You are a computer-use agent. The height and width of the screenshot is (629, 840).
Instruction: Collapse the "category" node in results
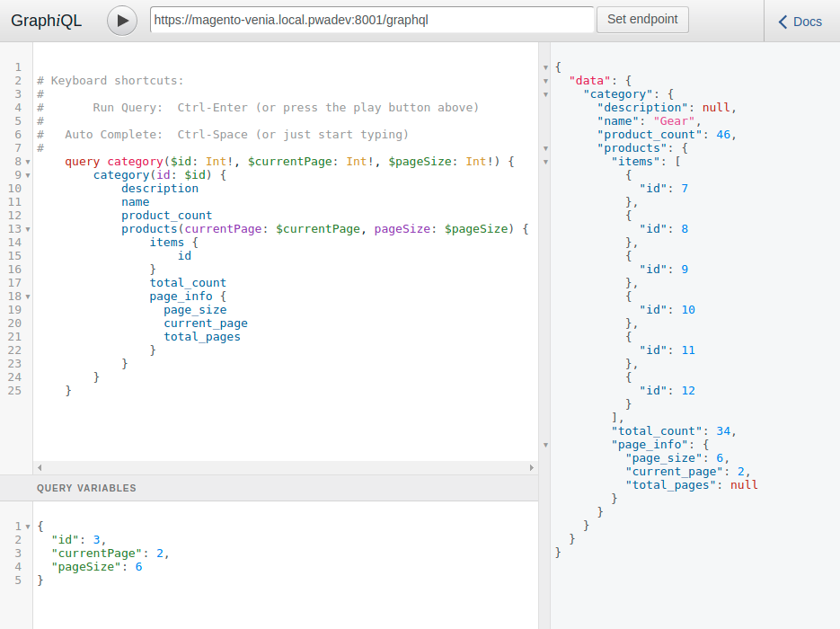tap(546, 95)
